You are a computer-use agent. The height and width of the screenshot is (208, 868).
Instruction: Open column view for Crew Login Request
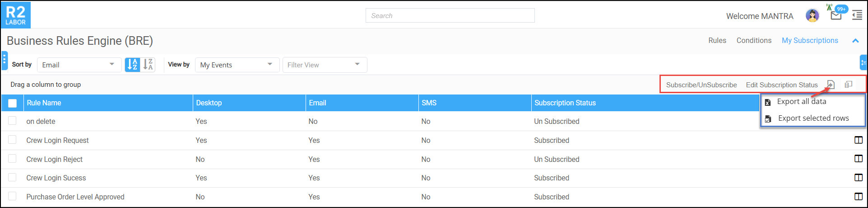859,140
